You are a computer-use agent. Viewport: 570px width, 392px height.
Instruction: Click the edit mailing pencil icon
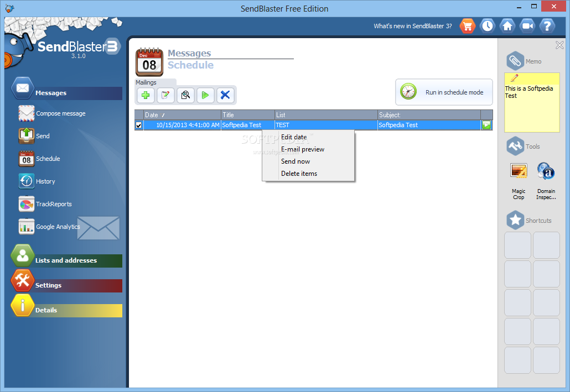pos(165,95)
